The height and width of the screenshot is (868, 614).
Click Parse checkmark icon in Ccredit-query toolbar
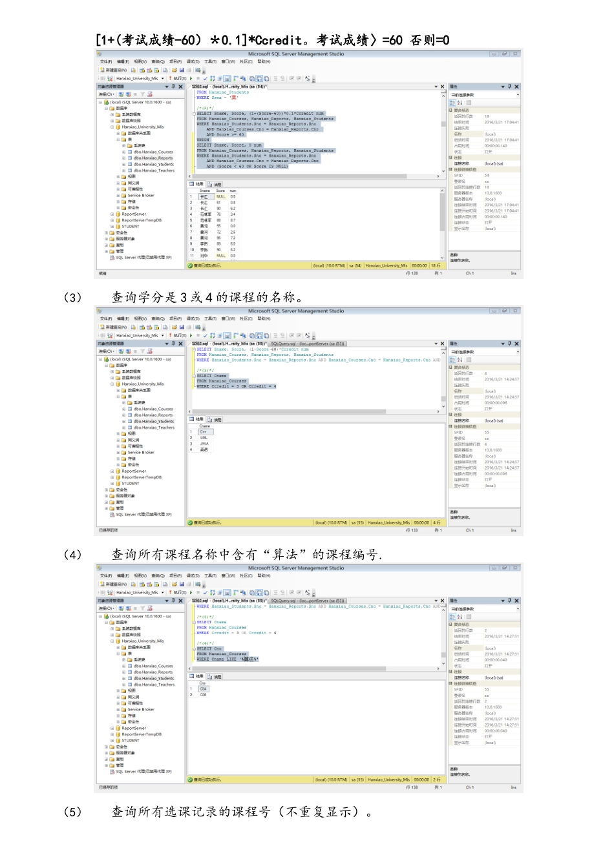point(204,335)
